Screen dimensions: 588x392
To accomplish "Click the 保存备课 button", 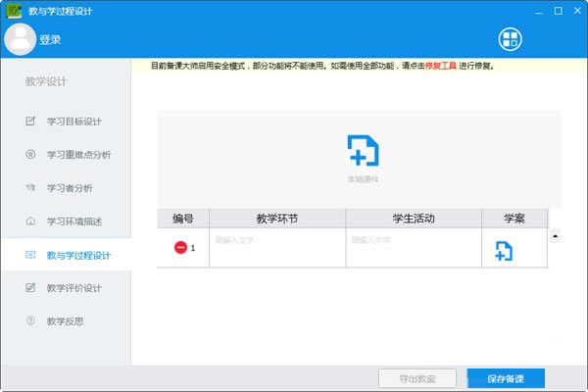I will 506,378.
